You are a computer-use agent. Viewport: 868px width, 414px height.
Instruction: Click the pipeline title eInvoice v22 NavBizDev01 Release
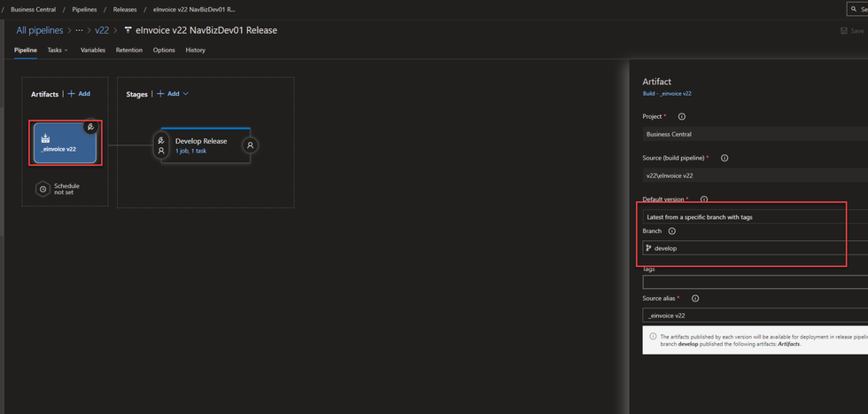(x=206, y=30)
